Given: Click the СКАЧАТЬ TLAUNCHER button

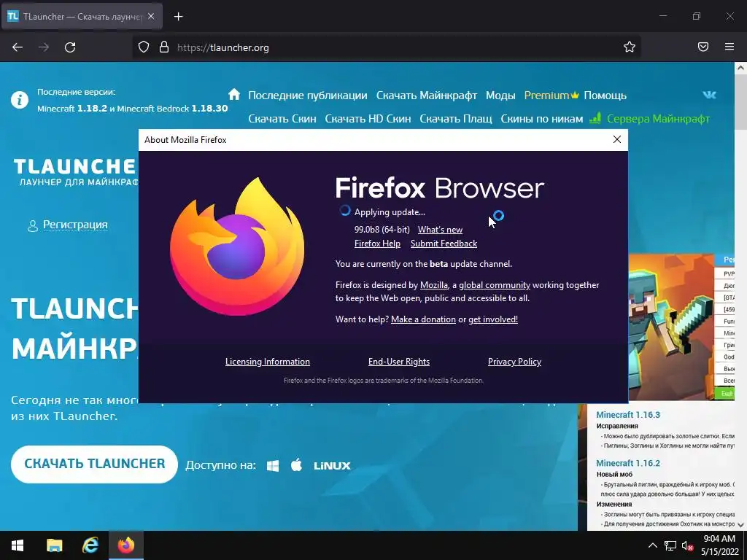Looking at the screenshot, I should click(x=94, y=464).
